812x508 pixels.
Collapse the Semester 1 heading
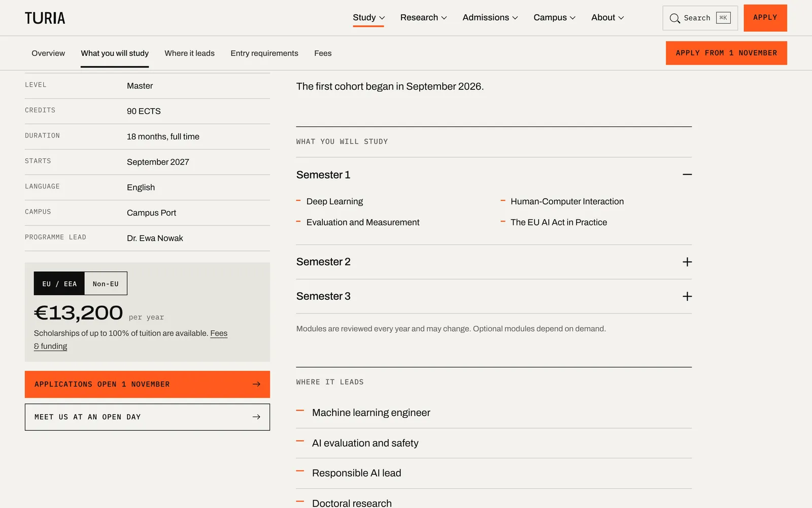[494, 174]
